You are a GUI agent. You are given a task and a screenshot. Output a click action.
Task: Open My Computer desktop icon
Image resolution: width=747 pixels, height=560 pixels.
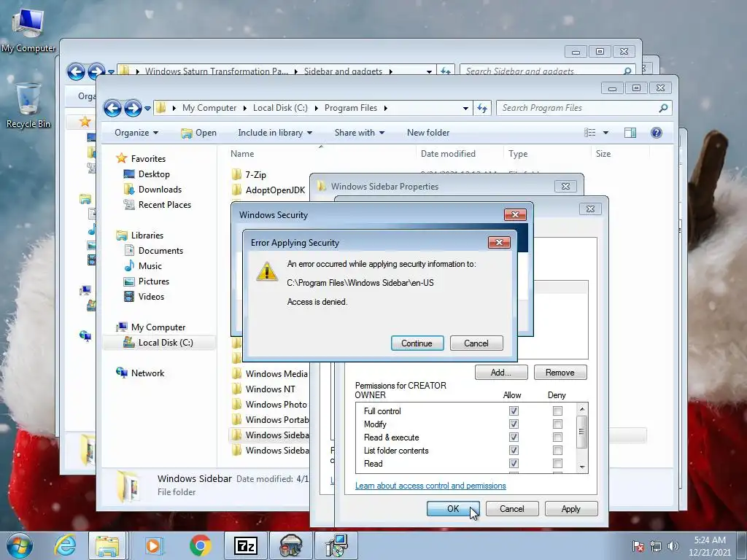[28, 30]
